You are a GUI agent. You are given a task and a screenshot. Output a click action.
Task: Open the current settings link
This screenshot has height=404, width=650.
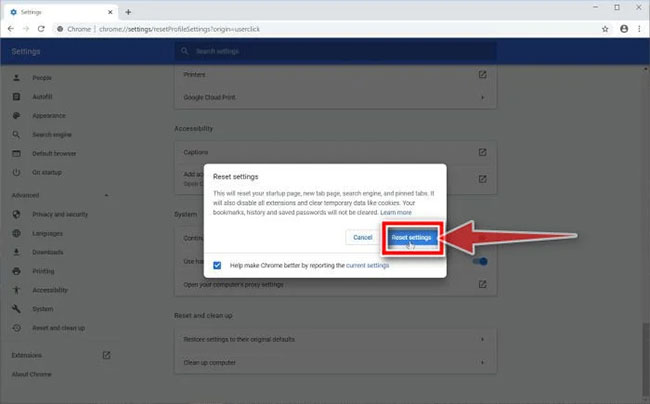[367, 265]
